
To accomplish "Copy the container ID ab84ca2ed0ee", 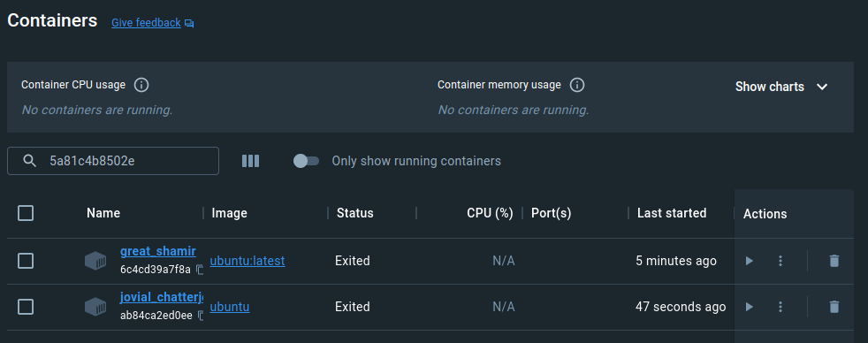I will click(x=201, y=316).
